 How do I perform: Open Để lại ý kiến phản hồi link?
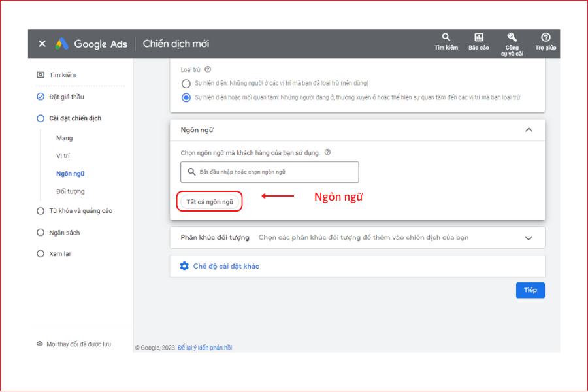204,348
